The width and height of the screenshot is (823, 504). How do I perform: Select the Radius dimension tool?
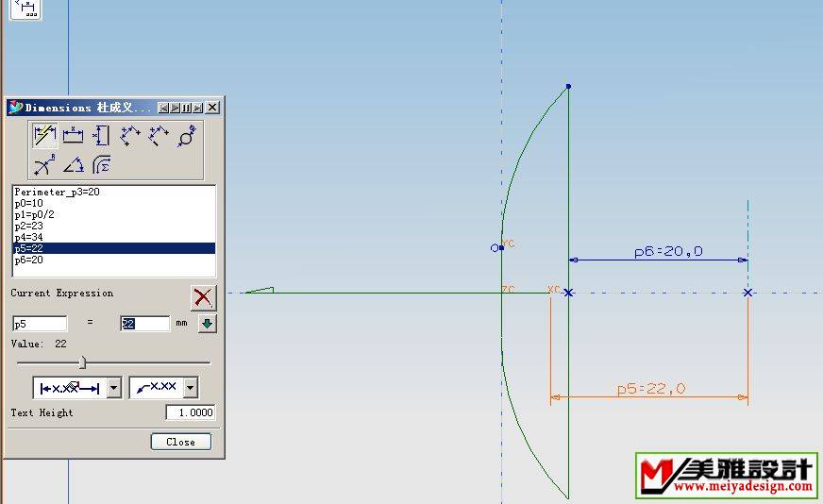point(44,165)
